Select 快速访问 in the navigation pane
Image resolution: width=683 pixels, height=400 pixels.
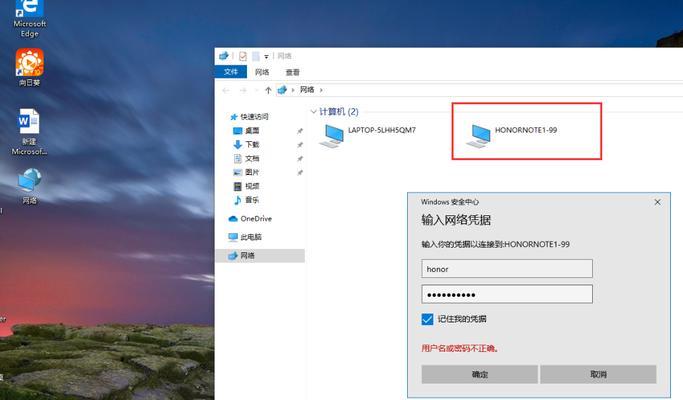click(x=249, y=117)
